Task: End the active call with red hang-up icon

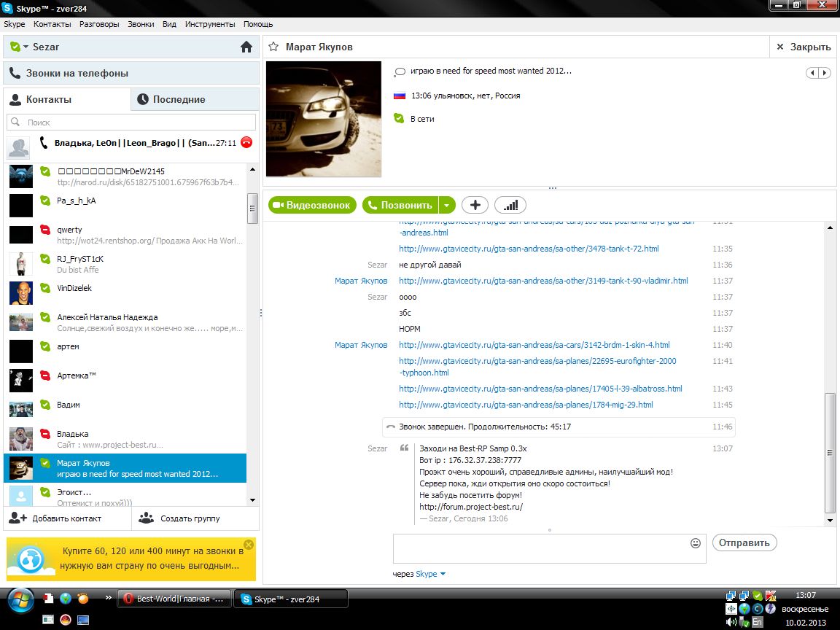Action: [246, 142]
